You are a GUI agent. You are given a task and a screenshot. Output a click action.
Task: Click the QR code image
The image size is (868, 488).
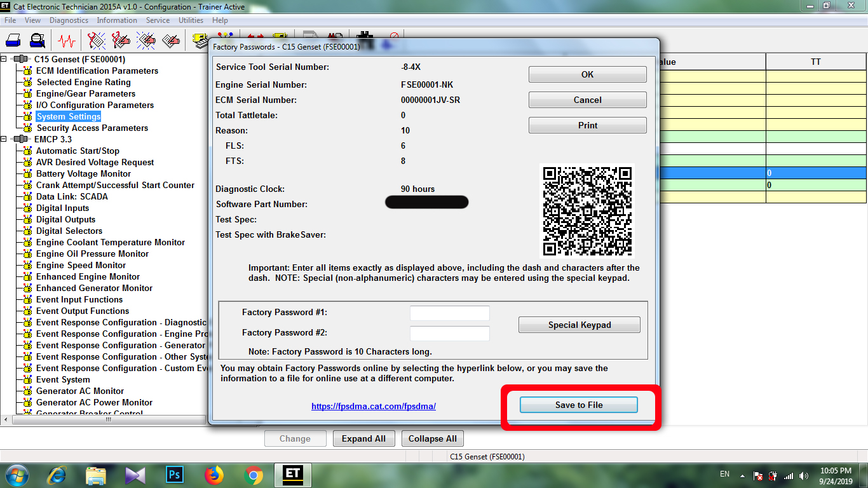click(x=587, y=210)
